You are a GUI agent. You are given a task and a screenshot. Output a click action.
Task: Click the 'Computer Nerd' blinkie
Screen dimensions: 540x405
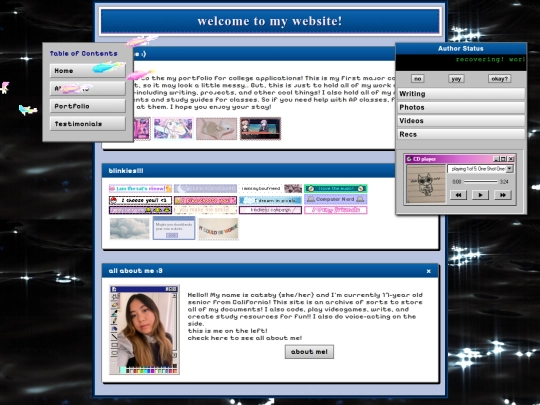335,199
